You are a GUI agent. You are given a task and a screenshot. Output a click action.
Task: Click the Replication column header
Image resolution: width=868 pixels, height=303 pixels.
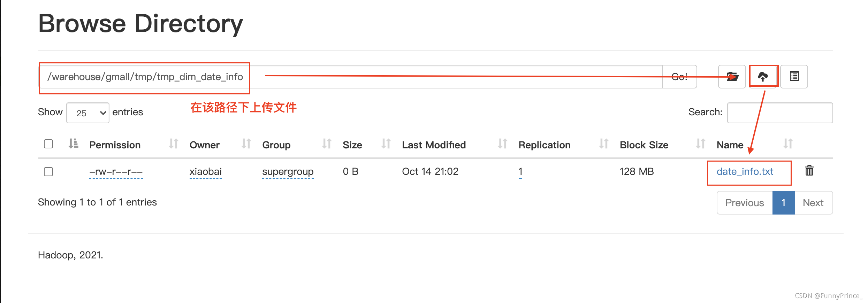pos(545,145)
